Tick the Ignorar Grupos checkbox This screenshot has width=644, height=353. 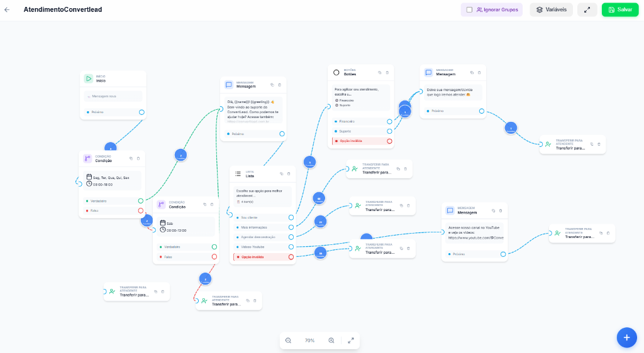point(469,10)
